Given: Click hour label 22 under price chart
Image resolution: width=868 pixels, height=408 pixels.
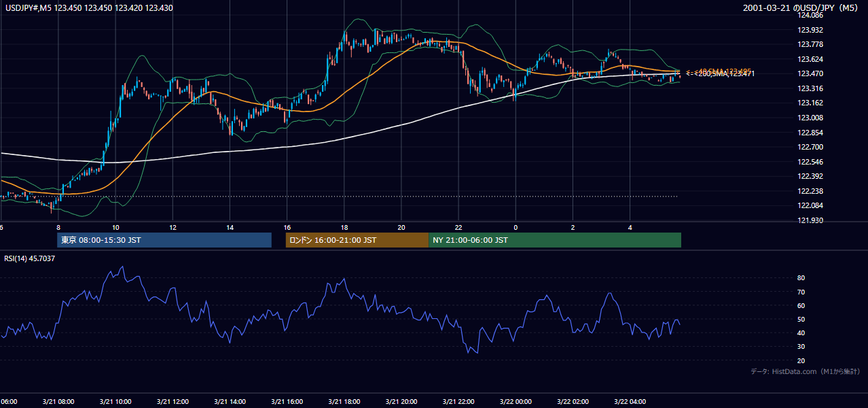Looking at the screenshot, I should pyautogui.click(x=458, y=227).
